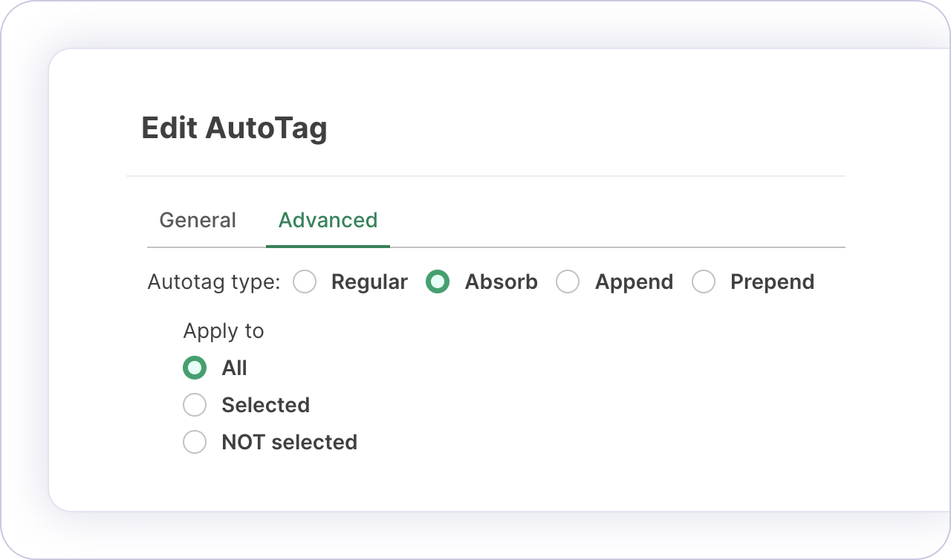Click the bold All label text
The image size is (951, 560).
coord(234,368)
